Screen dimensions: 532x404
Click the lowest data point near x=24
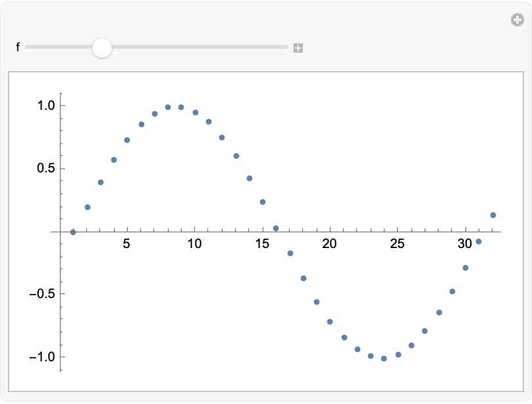(x=384, y=359)
